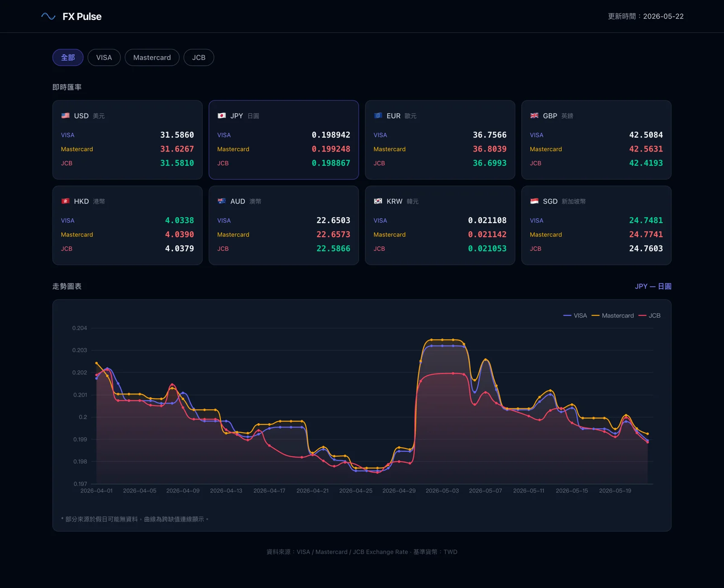The height and width of the screenshot is (588, 724).
Task: Open the USD 美元 rate card
Action: pyautogui.click(x=128, y=140)
